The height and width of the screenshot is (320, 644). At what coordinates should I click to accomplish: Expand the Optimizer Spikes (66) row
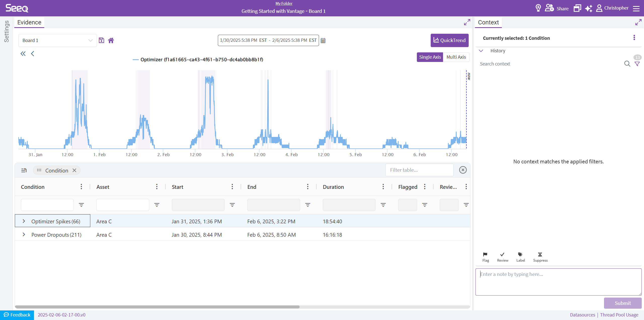[x=24, y=221]
